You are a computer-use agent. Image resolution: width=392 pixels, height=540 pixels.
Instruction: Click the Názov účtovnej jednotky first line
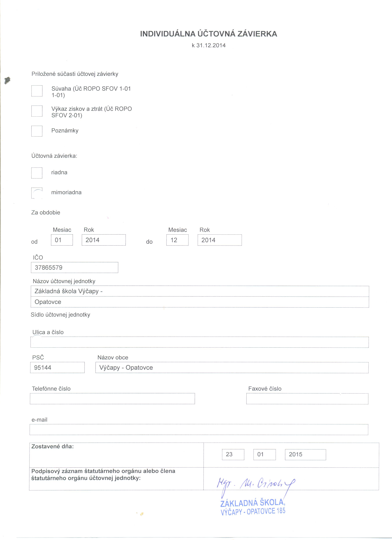(x=200, y=291)
